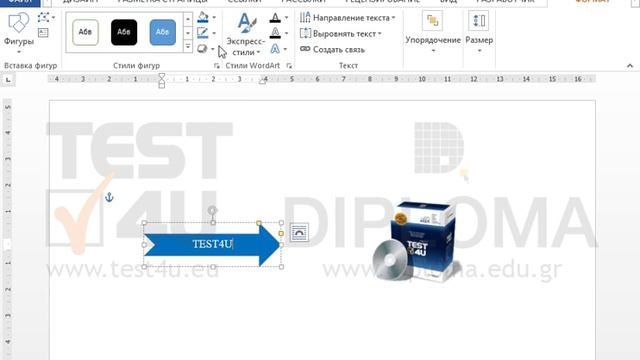Screen dimensions: 640x360
Task: Click the Shape Outline pen icon
Action: (x=202, y=33)
